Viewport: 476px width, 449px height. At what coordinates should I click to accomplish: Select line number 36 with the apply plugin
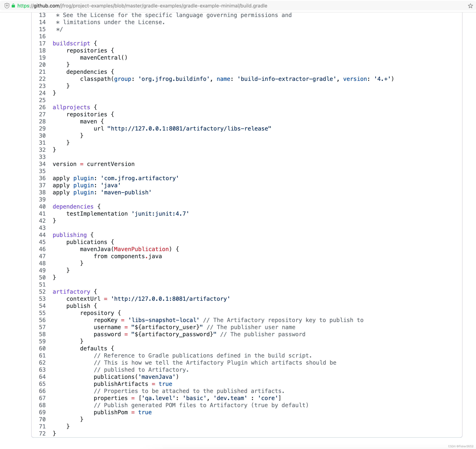click(42, 178)
